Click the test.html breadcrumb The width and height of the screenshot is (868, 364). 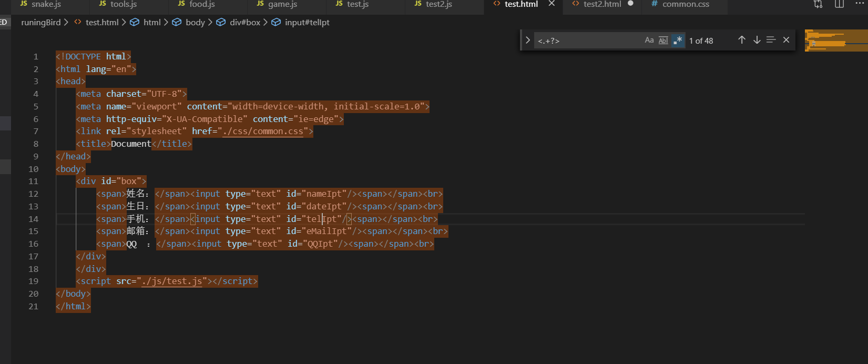(x=102, y=22)
